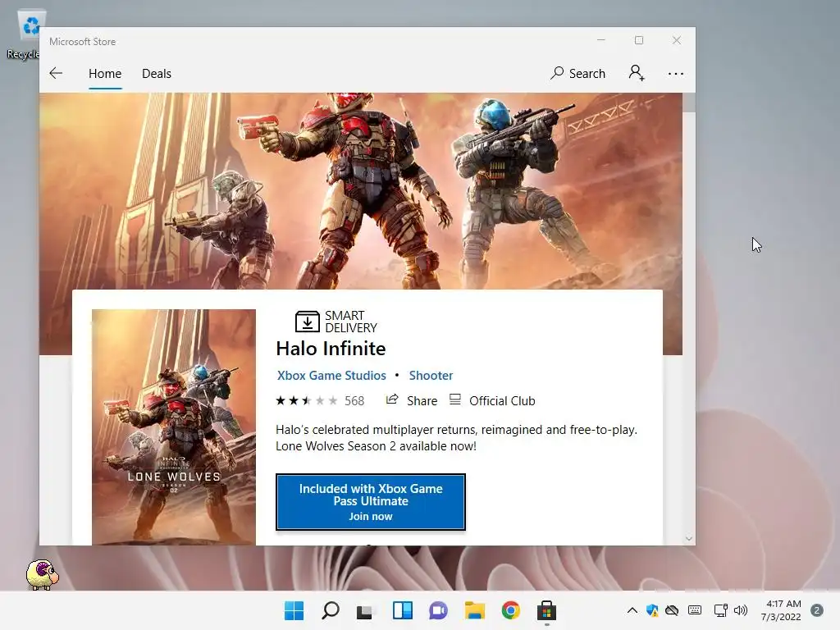Open the Recycle Bin desktop icon
Image resolution: width=840 pixels, height=630 pixels.
[x=28, y=35]
